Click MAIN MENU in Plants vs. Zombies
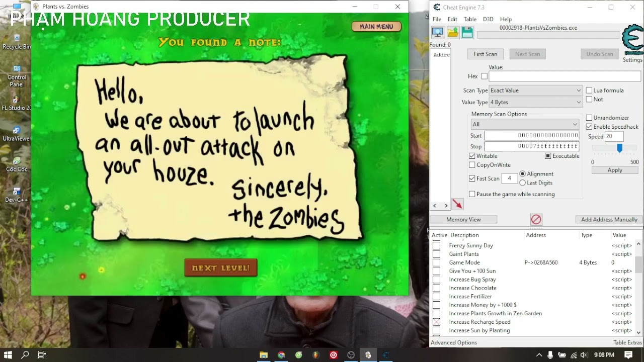 click(x=376, y=27)
